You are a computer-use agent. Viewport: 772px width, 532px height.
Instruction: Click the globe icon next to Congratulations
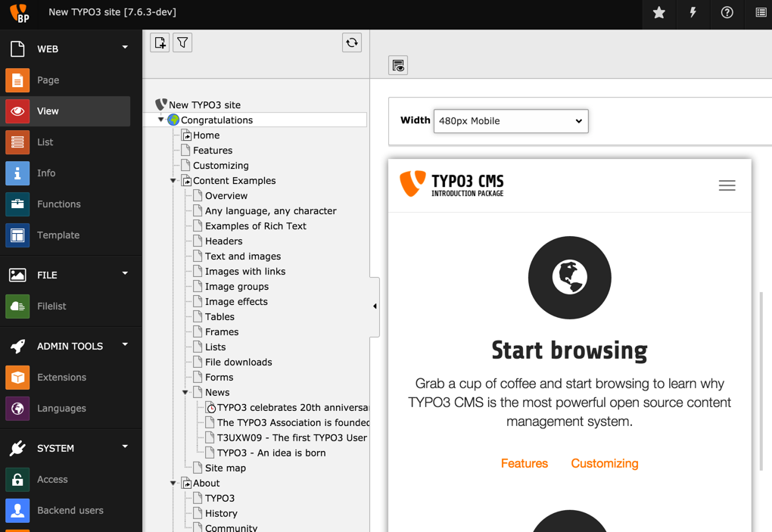coord(173,120)
